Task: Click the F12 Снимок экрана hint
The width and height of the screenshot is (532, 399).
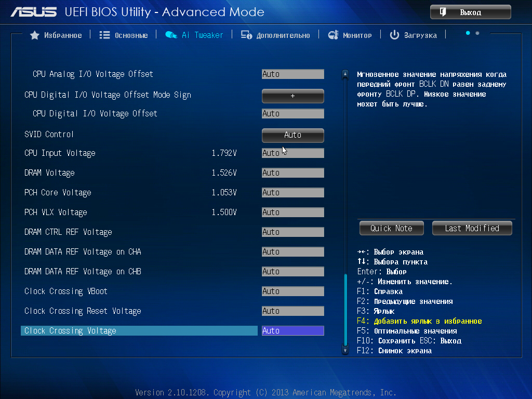Action: pos(394,351)
